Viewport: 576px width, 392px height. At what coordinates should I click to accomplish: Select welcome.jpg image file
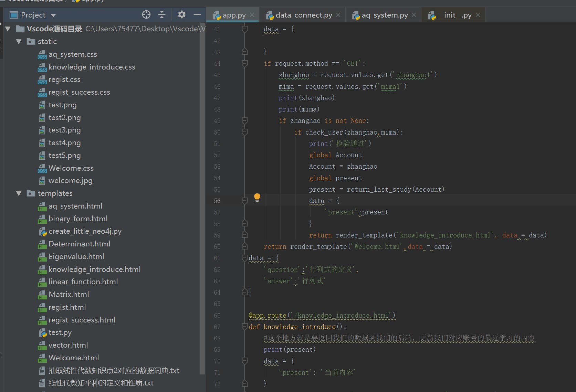pyautogui.click(x=70, y=181)
